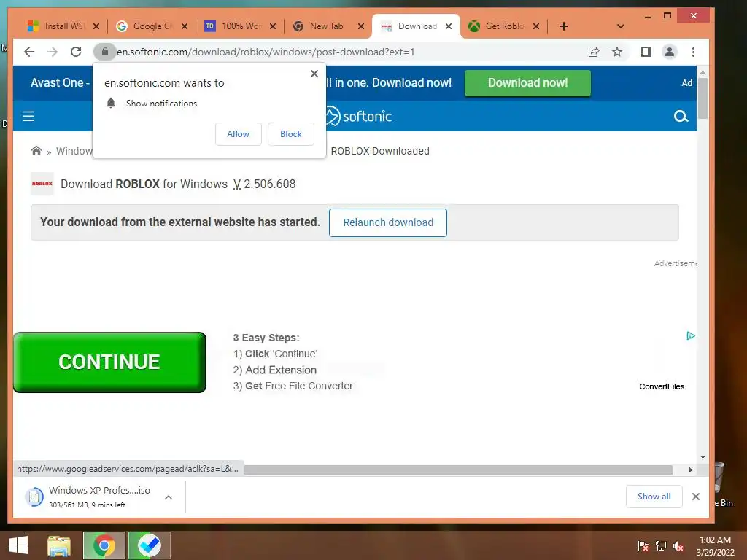Click the Softonic logo
747x560 pixels.
[358, 116]
